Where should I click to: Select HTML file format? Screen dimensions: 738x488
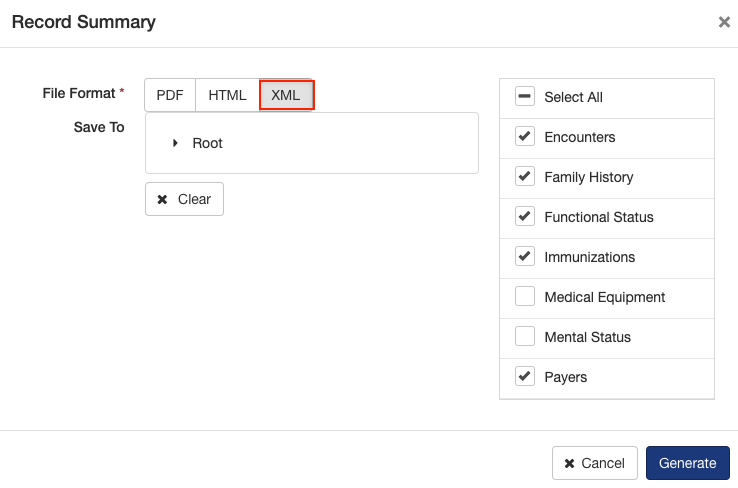(x=227, y=95)
